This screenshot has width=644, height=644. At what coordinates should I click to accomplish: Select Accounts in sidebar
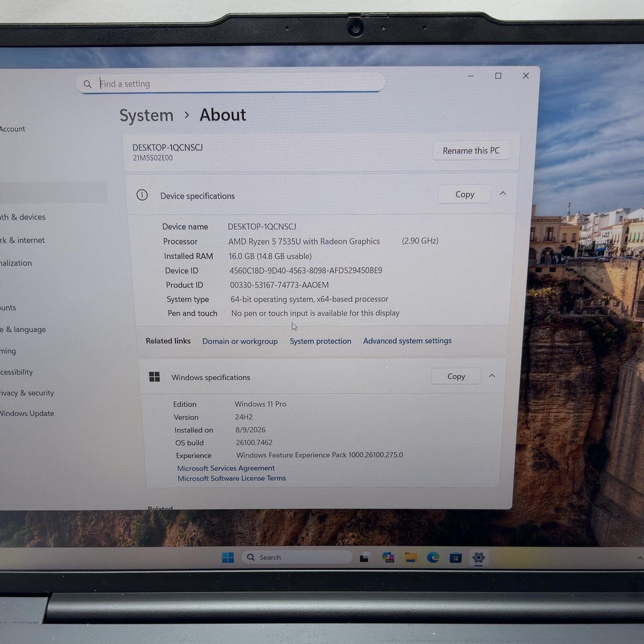point(8,308)
